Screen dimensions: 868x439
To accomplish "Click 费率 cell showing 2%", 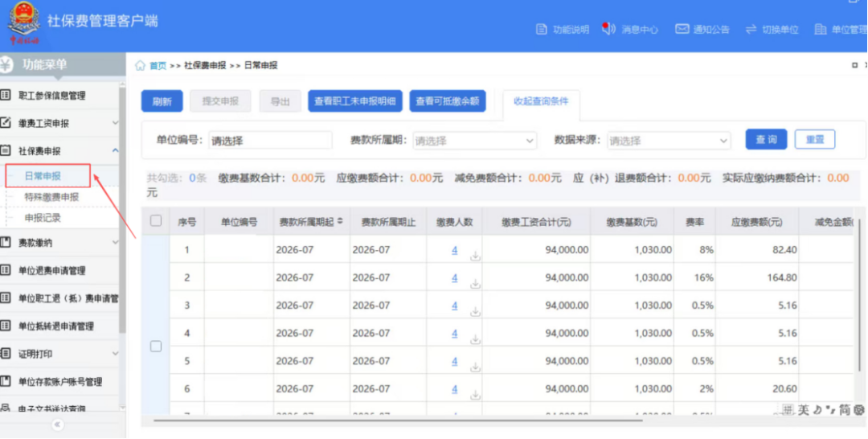I will (x=706, y=388).
